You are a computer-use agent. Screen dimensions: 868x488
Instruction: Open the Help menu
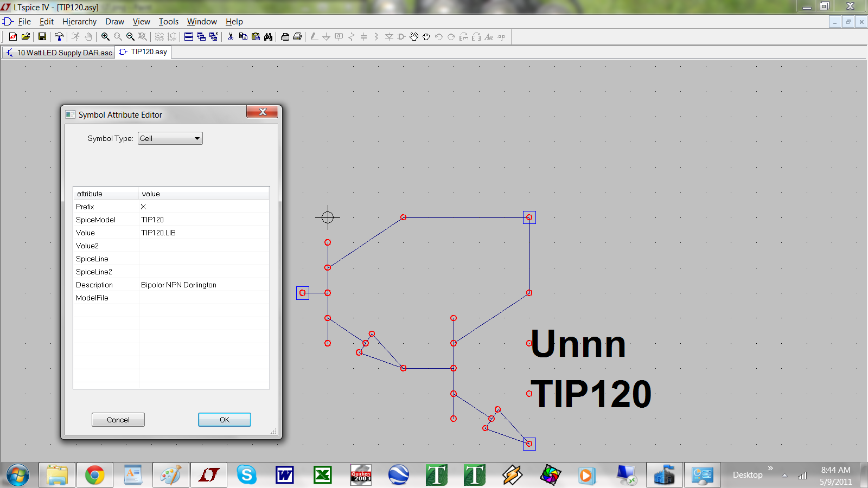tap(234, 22)
